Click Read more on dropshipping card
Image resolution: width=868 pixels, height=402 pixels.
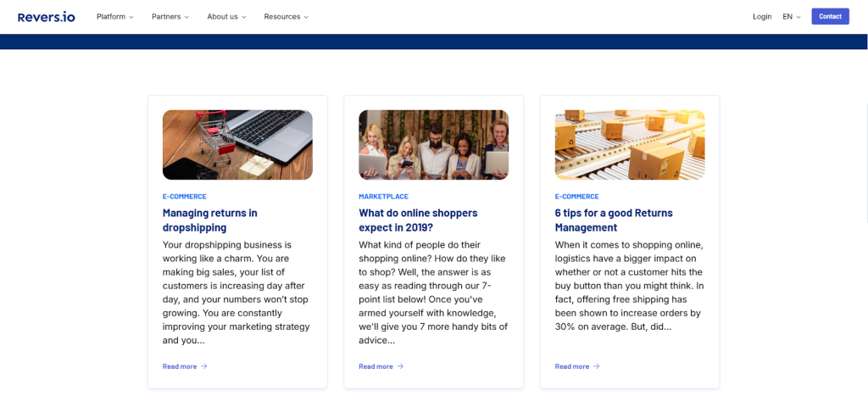(180, 366)
